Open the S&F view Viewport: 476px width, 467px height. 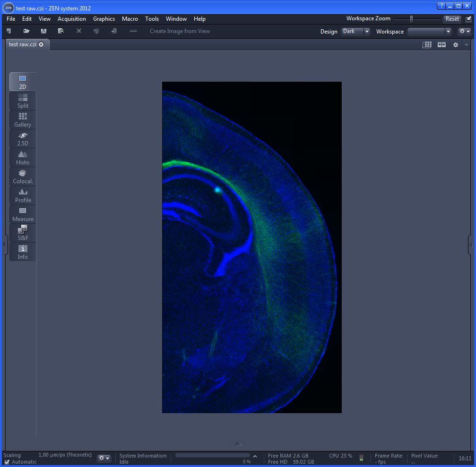(x=23, y=233)
